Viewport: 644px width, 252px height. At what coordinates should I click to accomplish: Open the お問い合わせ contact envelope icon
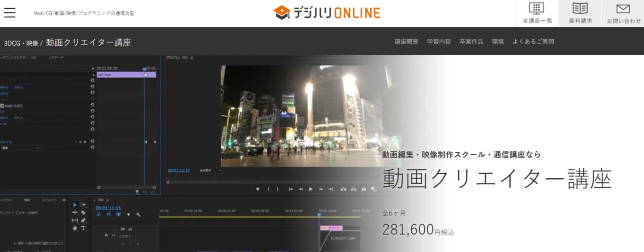623,13
